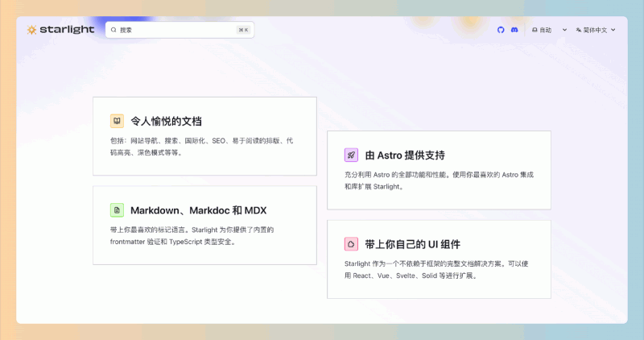Open the starlight home link text
The height and width of the screenshot is (340, 644).
pyautogui.click(x=67, y=30)
